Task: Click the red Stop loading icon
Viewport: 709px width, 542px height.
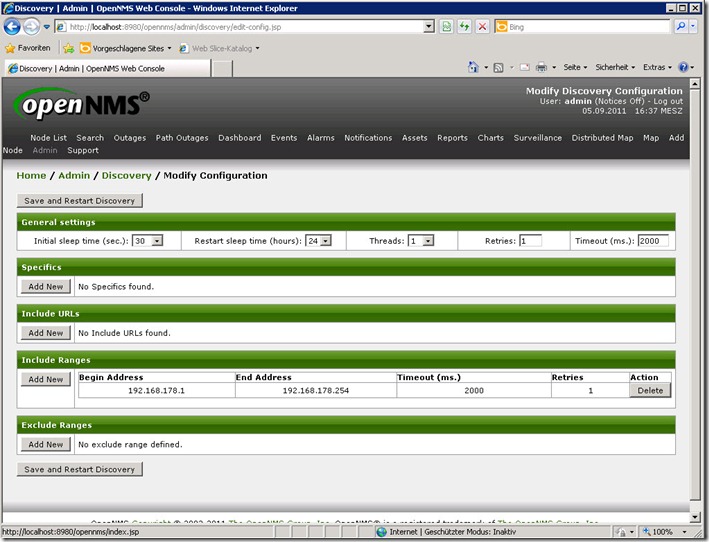Action: [x=482, y=27]
